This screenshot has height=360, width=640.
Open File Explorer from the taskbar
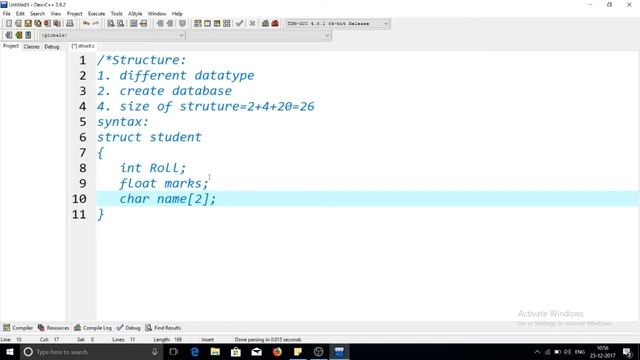coord(215,352)
